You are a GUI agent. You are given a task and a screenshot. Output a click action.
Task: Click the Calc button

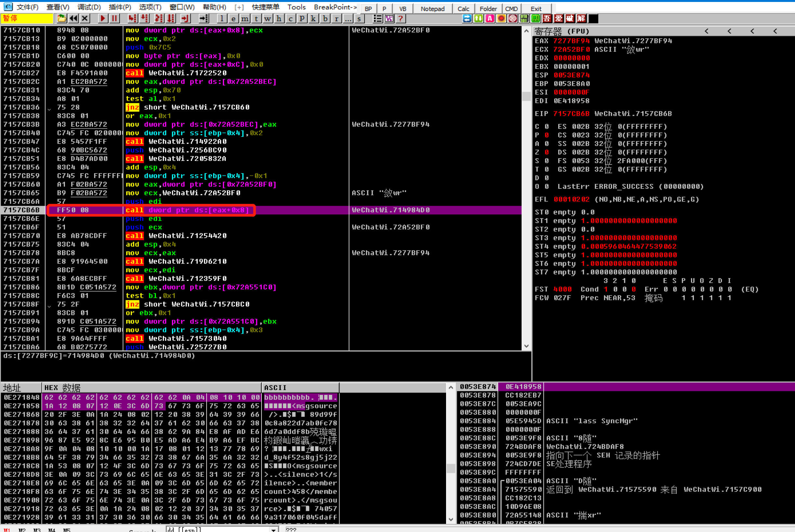pos(463,8)
